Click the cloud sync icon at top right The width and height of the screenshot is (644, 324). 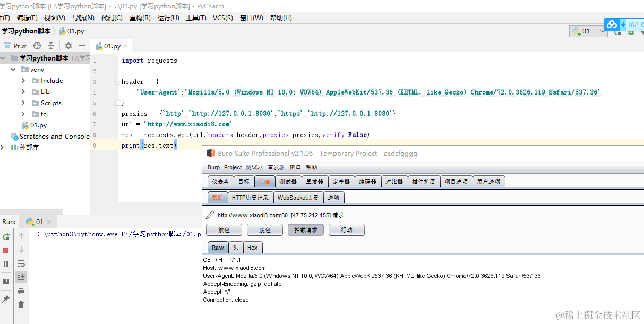pyautogui.click(x=612, y=24)
